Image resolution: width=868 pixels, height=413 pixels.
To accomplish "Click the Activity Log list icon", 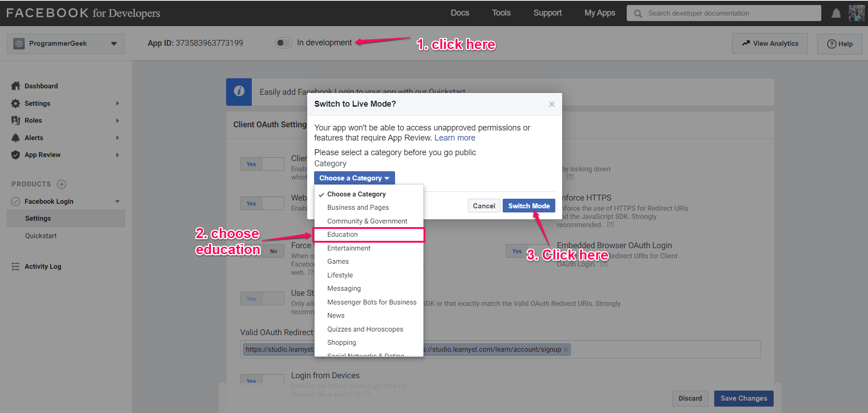I will click(x=16, y=266).
